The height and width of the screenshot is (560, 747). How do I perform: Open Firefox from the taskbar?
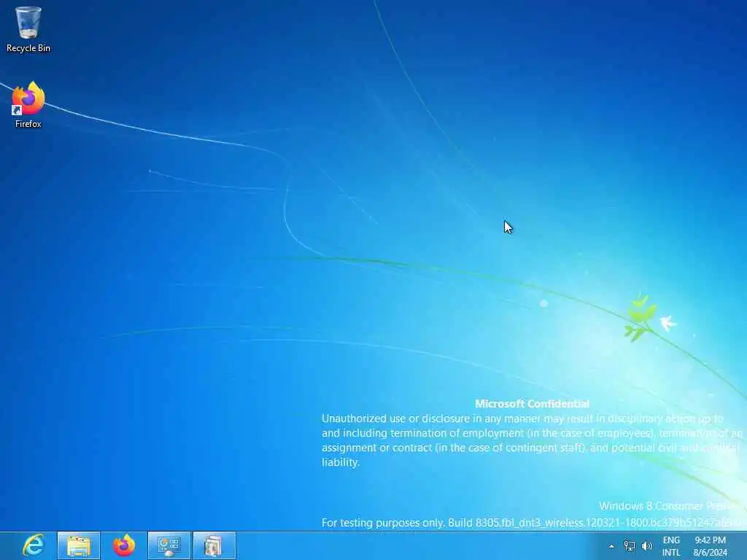[x=124, y=545]
